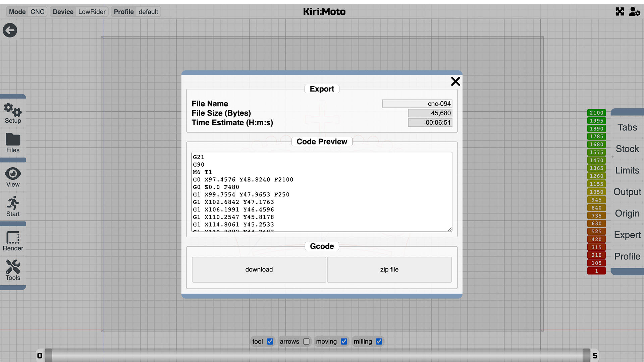Viewport: 644px width, 362px height.
Task: Open the Mode CNC selector
Action: (x=26, y=12)
